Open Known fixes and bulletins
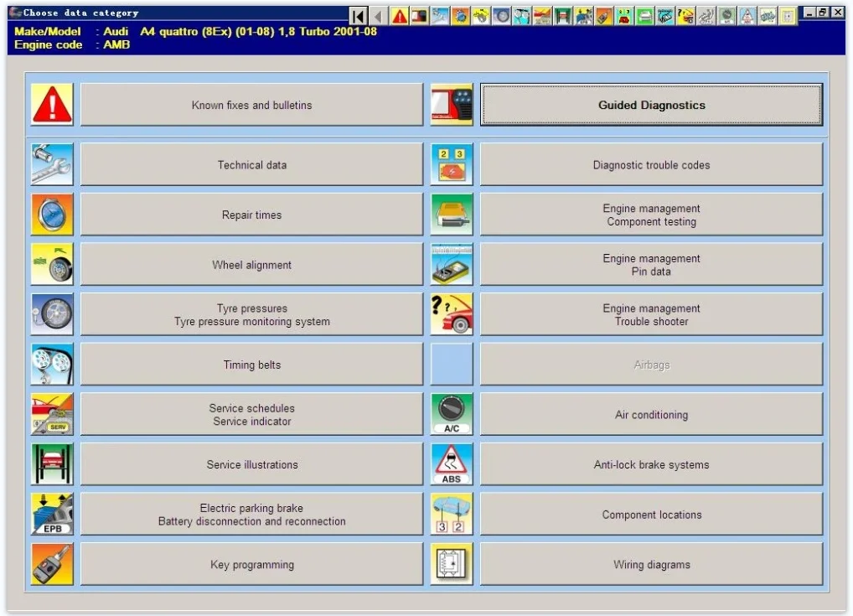This screenshot has width=853, height=616. pos(252,105)
